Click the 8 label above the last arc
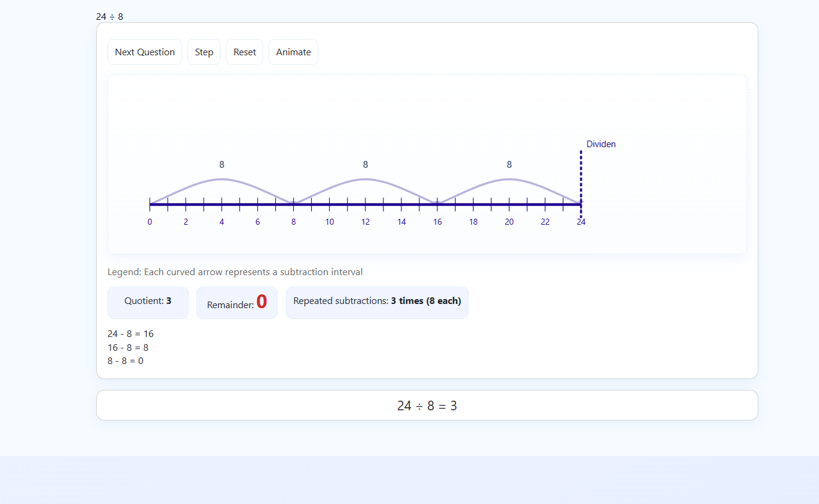The height and width of the screenshot is (504, 819). (x=509, y=165)
